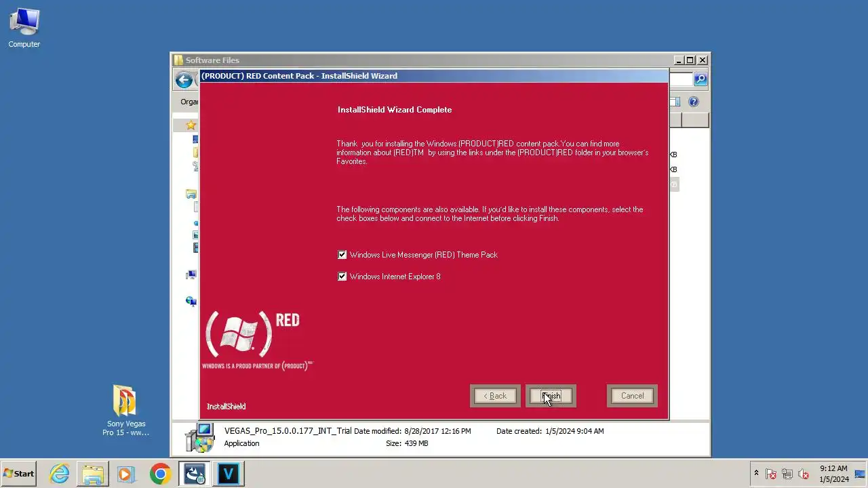Click the VEGAS_Pro_15.0.0.177_INT_Trial file name
The image size is (868, 488).
[288, 431]
